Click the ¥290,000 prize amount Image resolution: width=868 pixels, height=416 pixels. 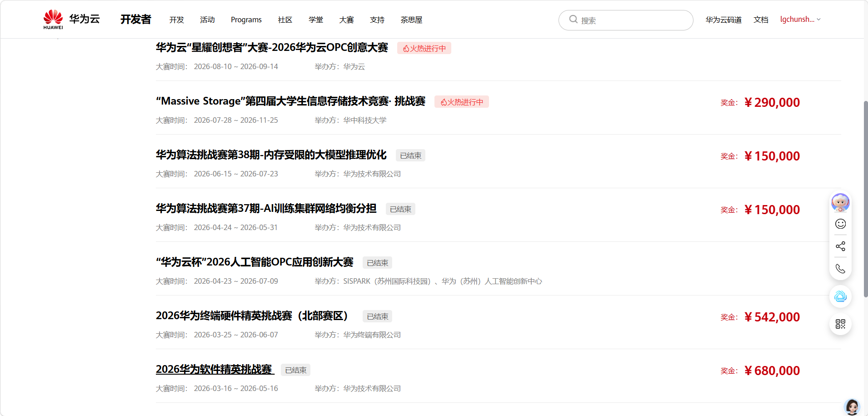click(772, 102)
